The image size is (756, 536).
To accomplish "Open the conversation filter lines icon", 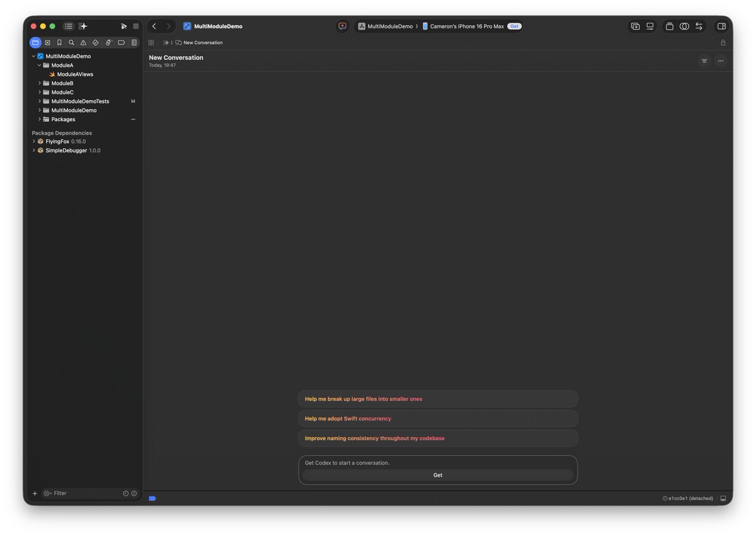I will point(704,61).
